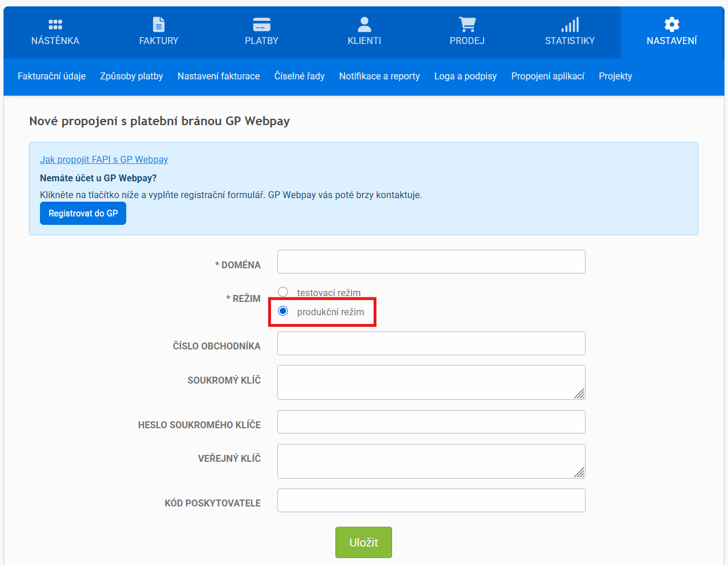Click the Faktury tab label
Screen dimensions: 728x565
point(159,41)
